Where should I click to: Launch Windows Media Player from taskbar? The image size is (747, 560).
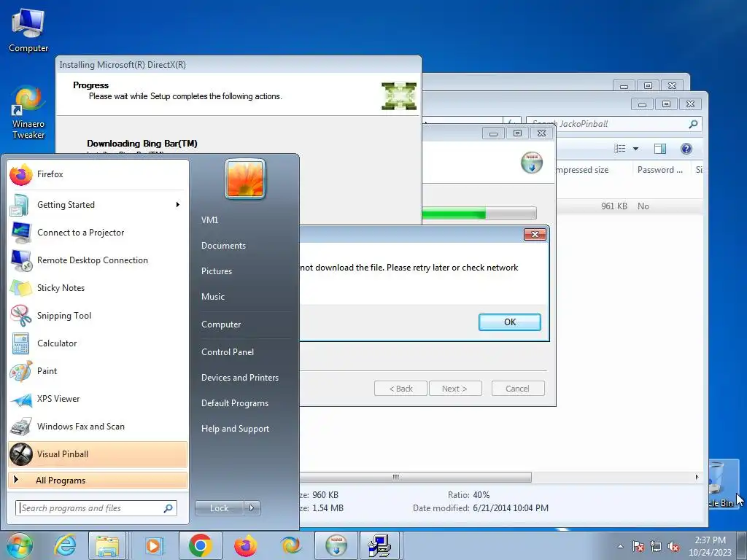[153, 545]
